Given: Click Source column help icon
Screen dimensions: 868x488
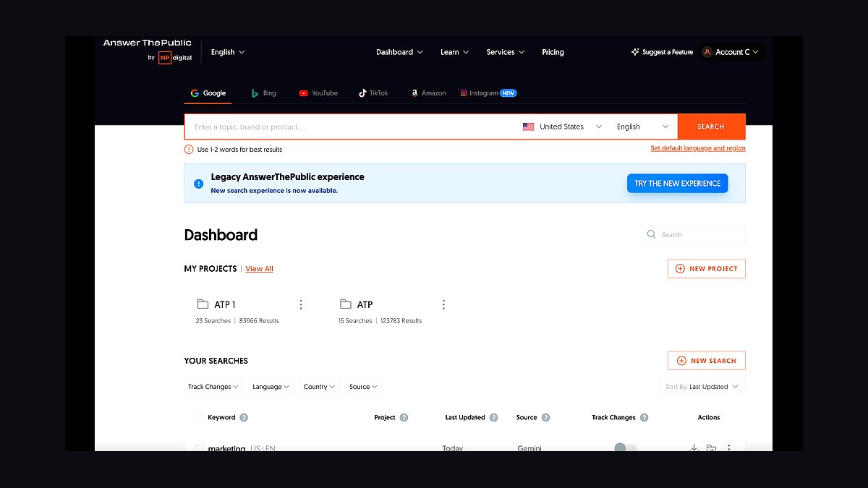Looking at the screenshot, I should (545, 417).
